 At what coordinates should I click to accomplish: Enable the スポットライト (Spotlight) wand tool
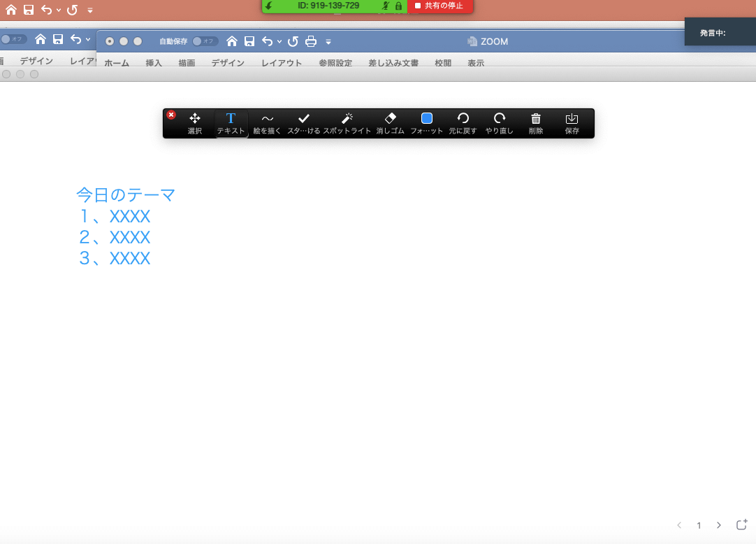(347, 123)
